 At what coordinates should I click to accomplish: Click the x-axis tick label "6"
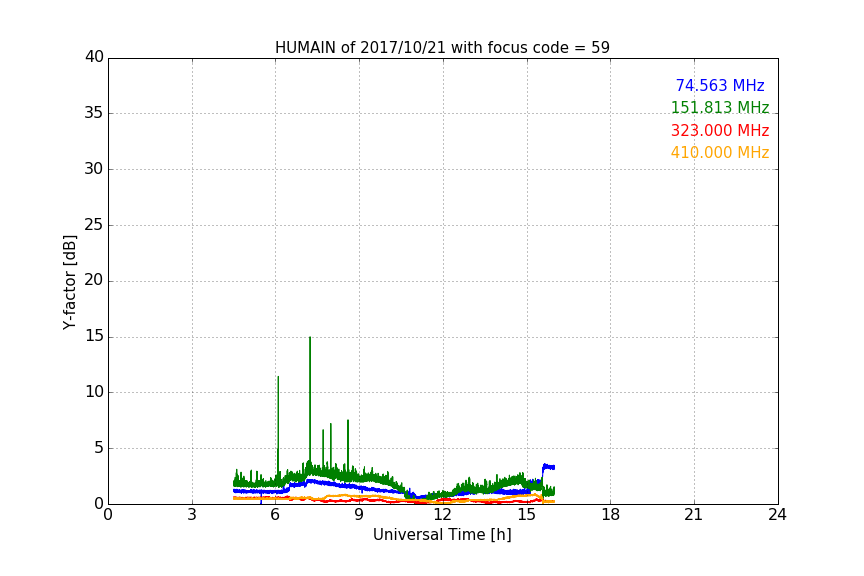(276, 515)
